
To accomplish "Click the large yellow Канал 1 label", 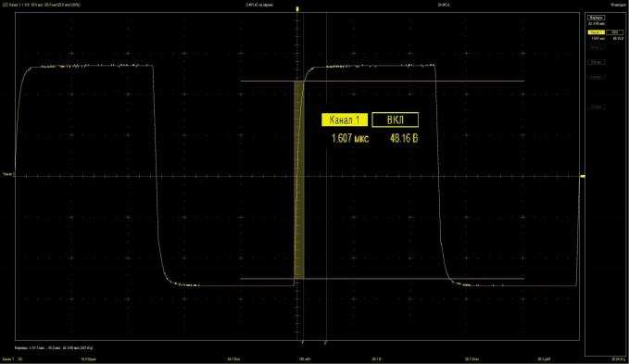I will tap(345, 119).
